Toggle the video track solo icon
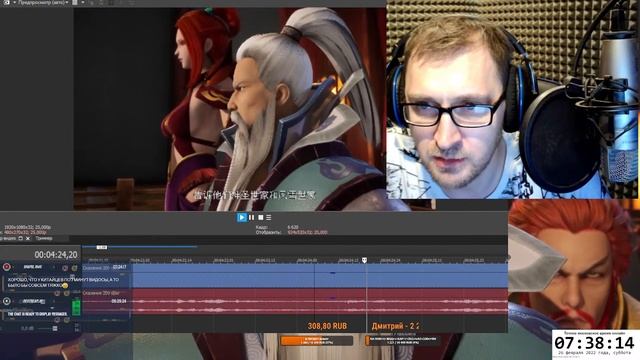This screenshot has width=640, height=360. [x=74, y=268]
